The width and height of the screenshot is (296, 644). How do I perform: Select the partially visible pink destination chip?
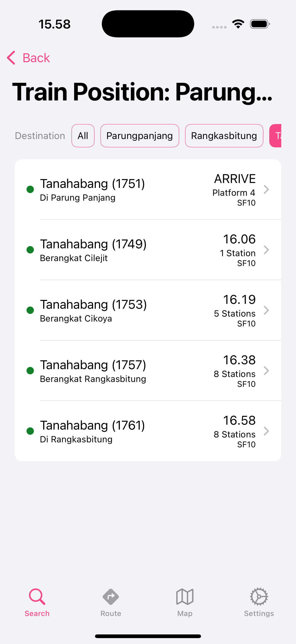(275, 136)
